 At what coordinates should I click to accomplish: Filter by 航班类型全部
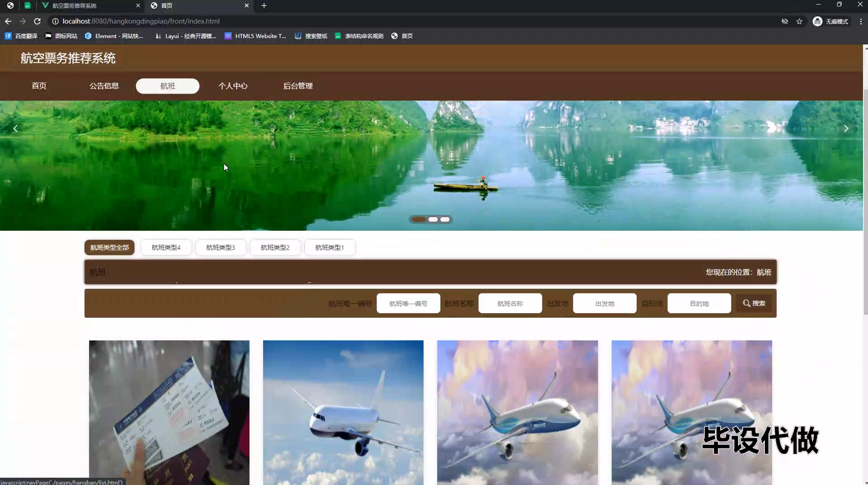click(109, 247)
